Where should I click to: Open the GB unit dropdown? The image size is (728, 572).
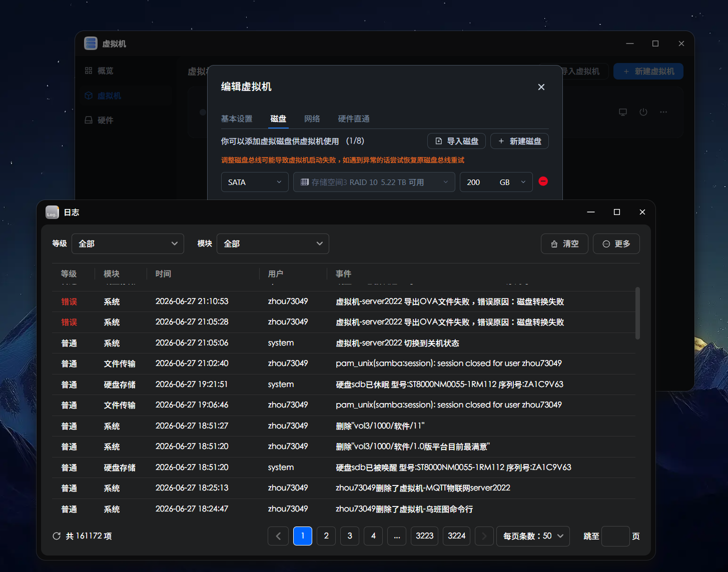[x=513, y=182]
